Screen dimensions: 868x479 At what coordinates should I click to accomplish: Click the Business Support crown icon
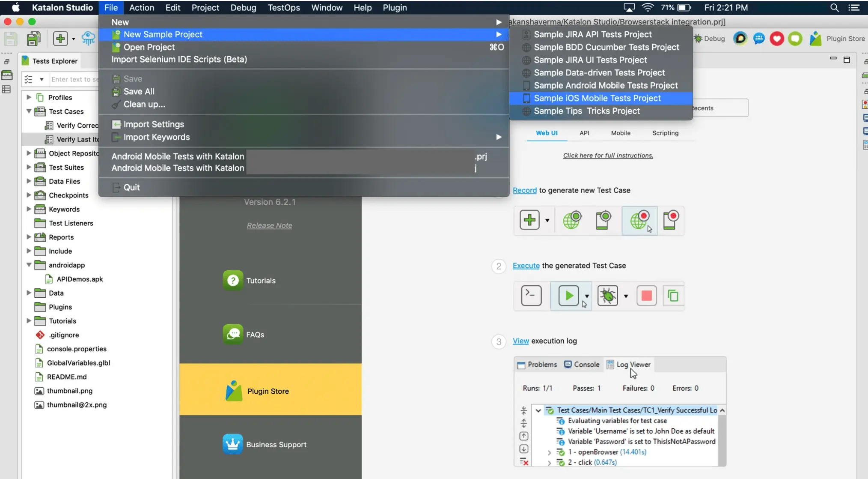(233, 444)
